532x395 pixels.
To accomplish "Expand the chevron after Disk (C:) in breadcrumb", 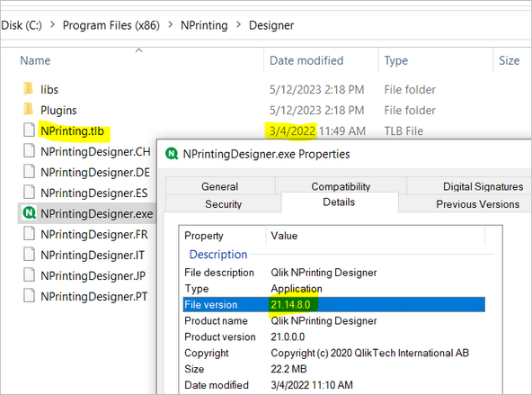I will pyautogui.click(x=53, y=25).
